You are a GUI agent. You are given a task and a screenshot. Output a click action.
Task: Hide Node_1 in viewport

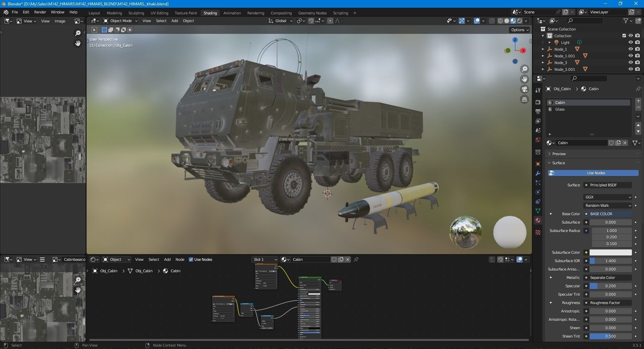[631, 49]
